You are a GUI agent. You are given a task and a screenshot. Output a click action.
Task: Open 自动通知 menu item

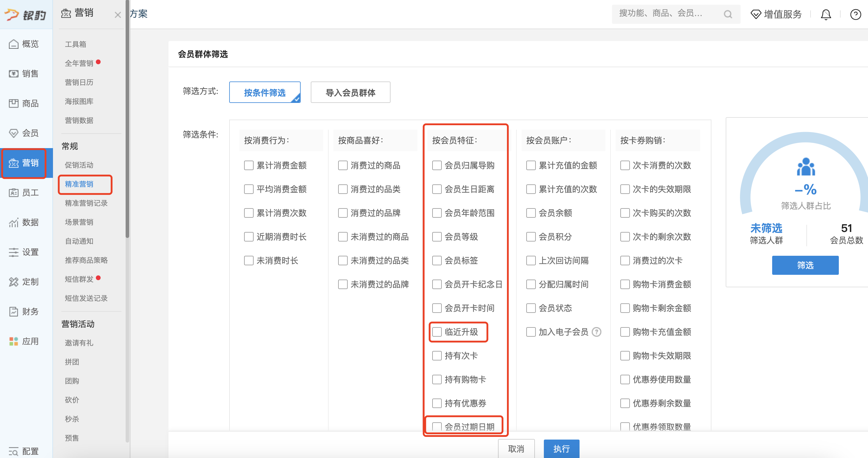79,241
